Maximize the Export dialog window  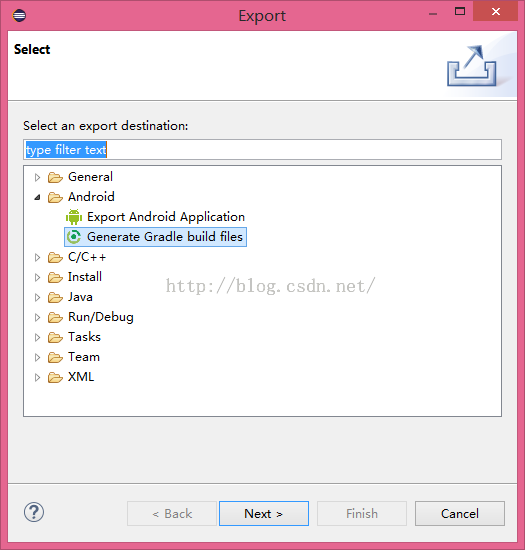[460, 12]
